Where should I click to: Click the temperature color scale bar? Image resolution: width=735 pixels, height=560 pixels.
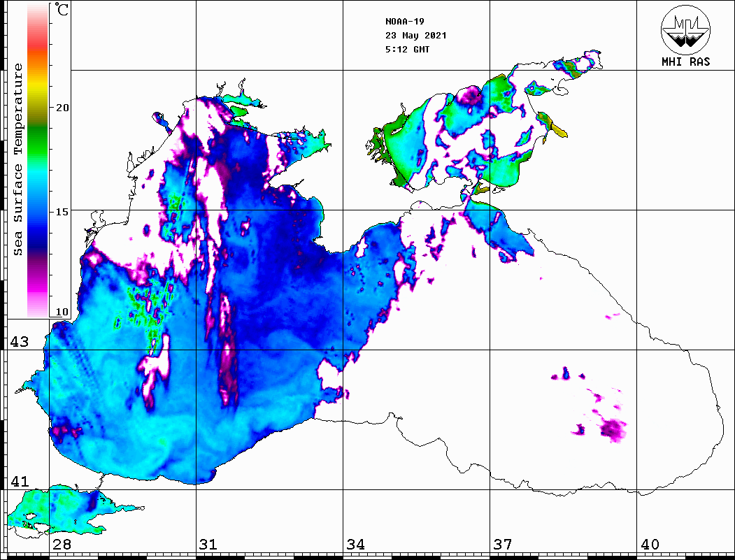(38, 161)
